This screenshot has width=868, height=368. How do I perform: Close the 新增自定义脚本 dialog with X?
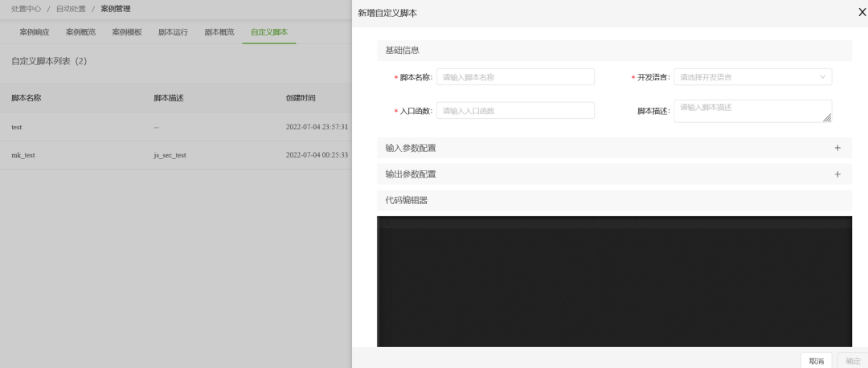coord(862,12)
